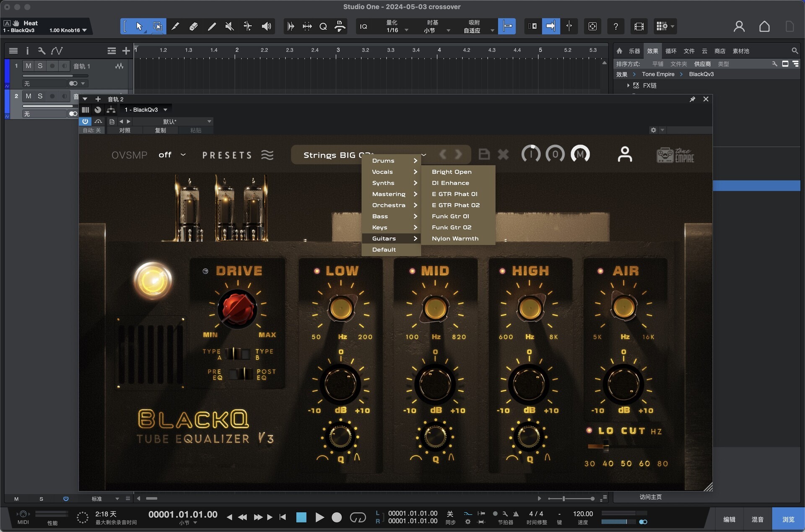Open the 吸附 snap mode dropdown
This screenshot has width=805, height=532.
[478, 26]
